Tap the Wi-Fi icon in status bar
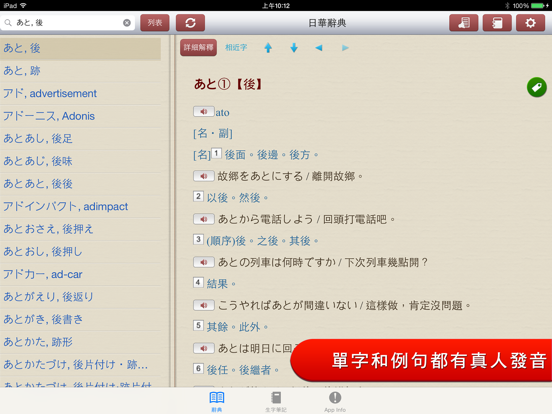The width and height of the screenshot is (552, 414). (x=23, y=5)
